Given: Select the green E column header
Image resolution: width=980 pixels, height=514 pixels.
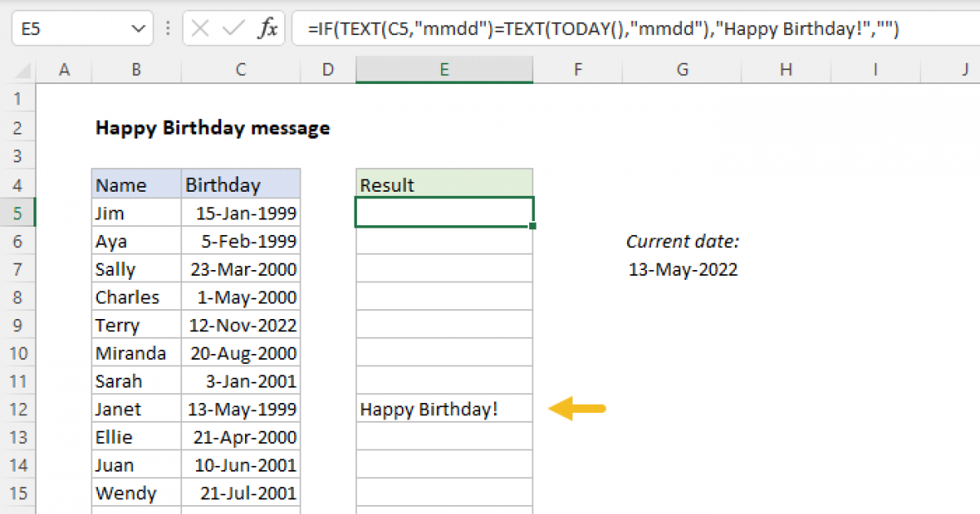Looking at the screenshot, I should point(443,69).
